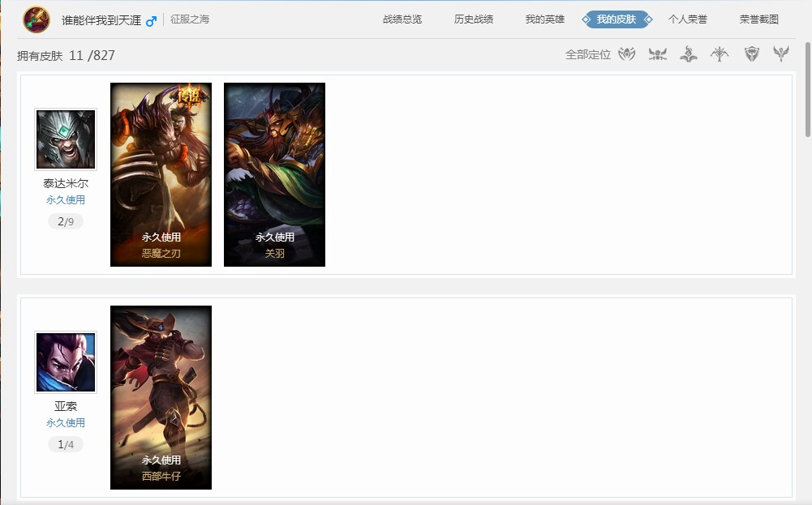
Task: Select the 关羽 skin card
Action: [274, 174]
